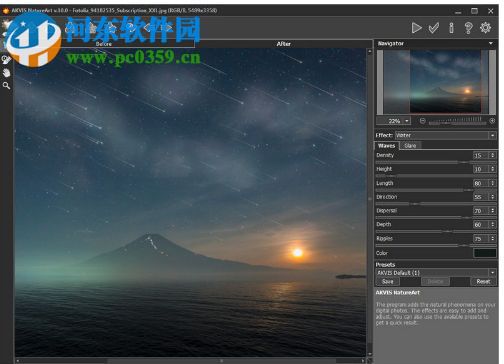This screenshot has width=504, height=364.
Task: Click the Density value field
Action: [481, 155]
